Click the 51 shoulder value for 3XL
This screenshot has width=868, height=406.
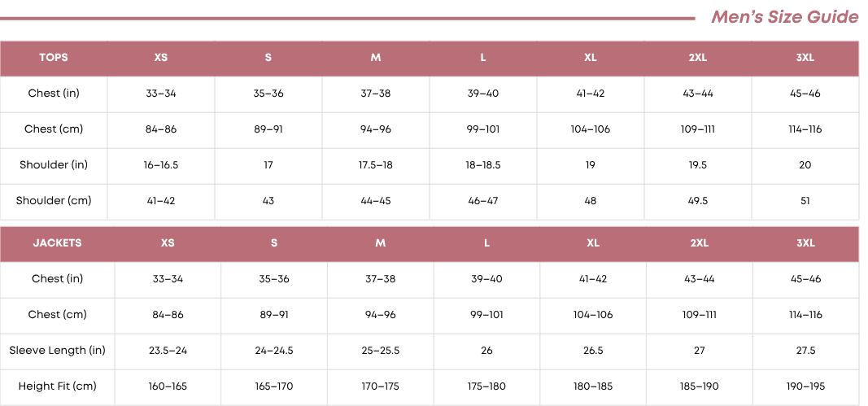pyautogui.click(x=805, y=201)
